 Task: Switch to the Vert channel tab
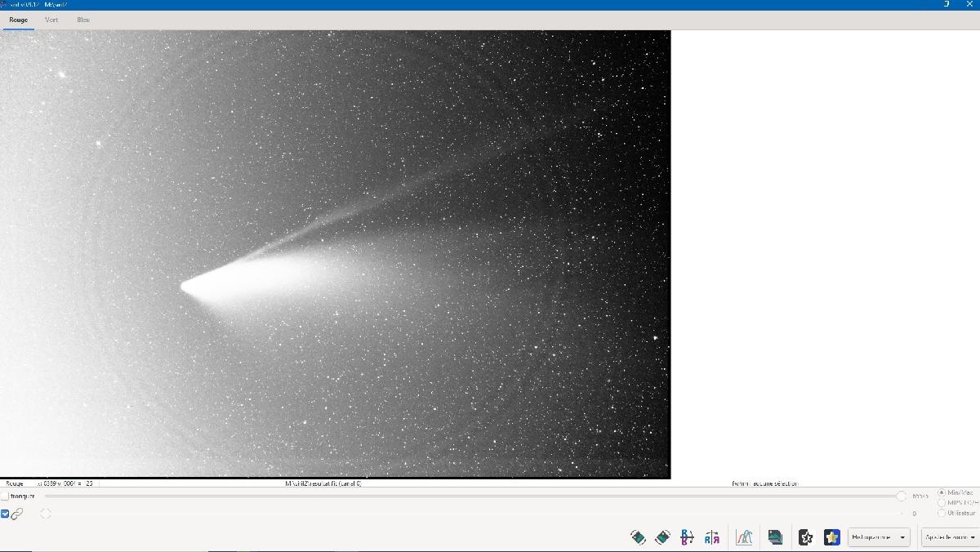(x=51, y=20)
